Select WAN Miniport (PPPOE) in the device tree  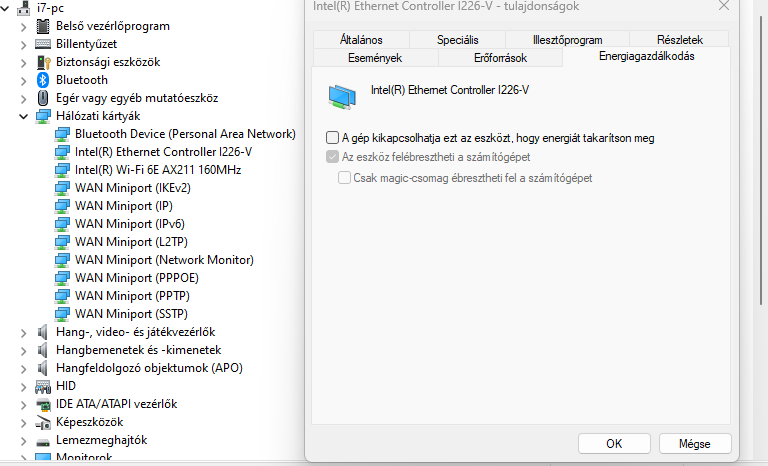137,278
